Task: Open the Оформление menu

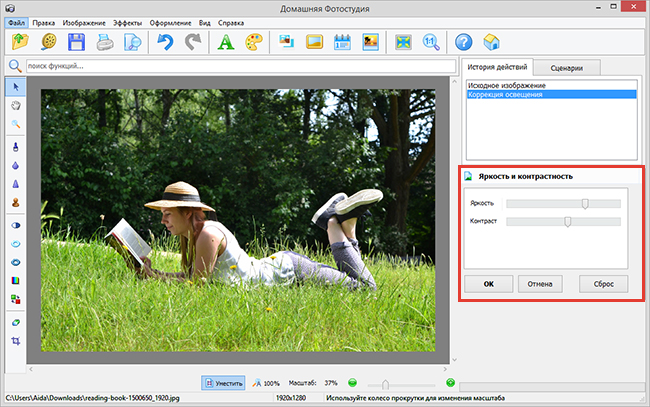Action: [x=170, y=23]
